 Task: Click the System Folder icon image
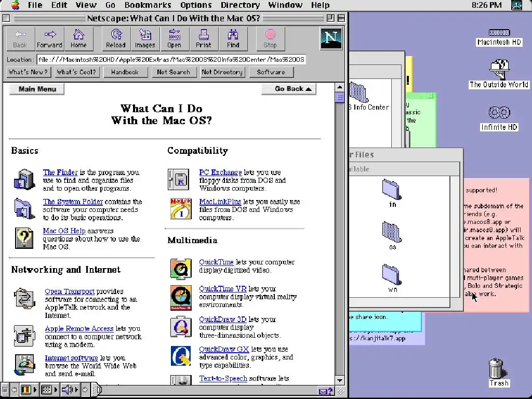click(x=24, y=209)
